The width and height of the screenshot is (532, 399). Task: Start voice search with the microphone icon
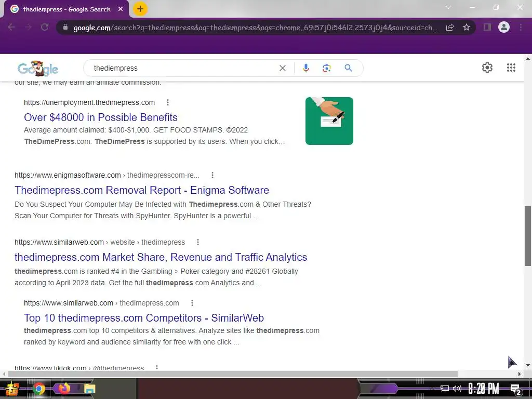305,68
